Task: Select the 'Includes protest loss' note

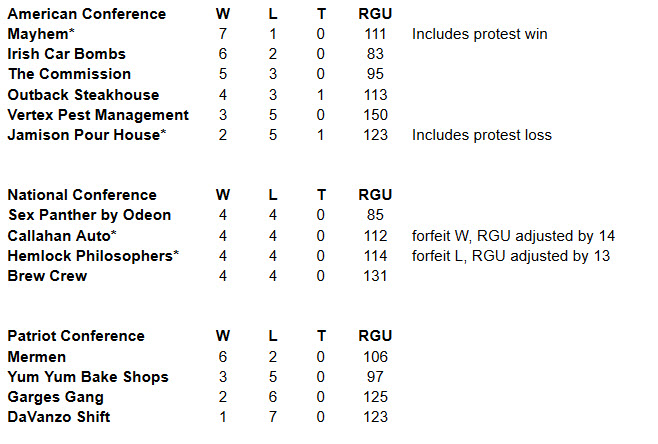Action: coord(481,135)
